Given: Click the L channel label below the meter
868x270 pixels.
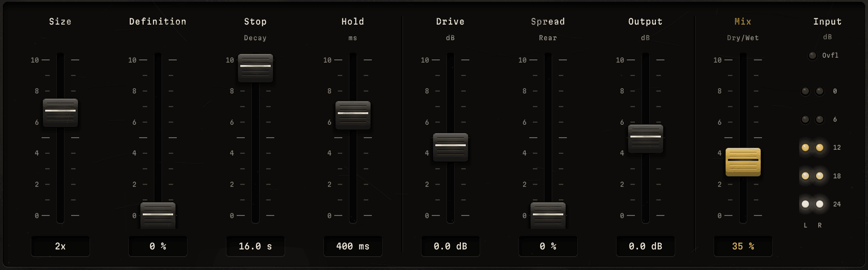Looking at the screenshot, I should point(805,225).
